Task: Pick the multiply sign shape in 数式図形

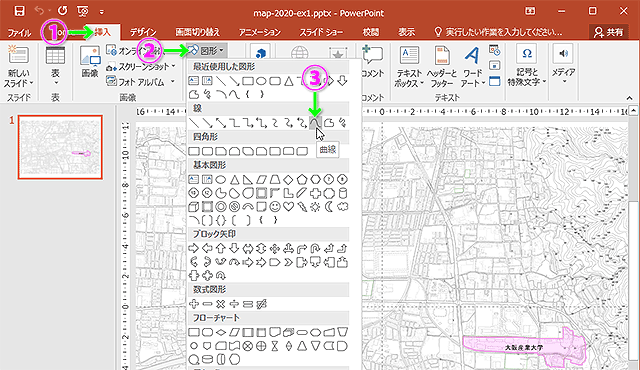Action: pyautogui.click(x=221, y=304)
